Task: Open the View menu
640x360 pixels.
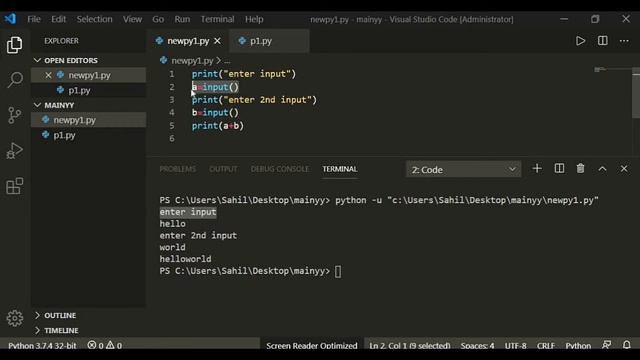Action: [x=132, y=19]
